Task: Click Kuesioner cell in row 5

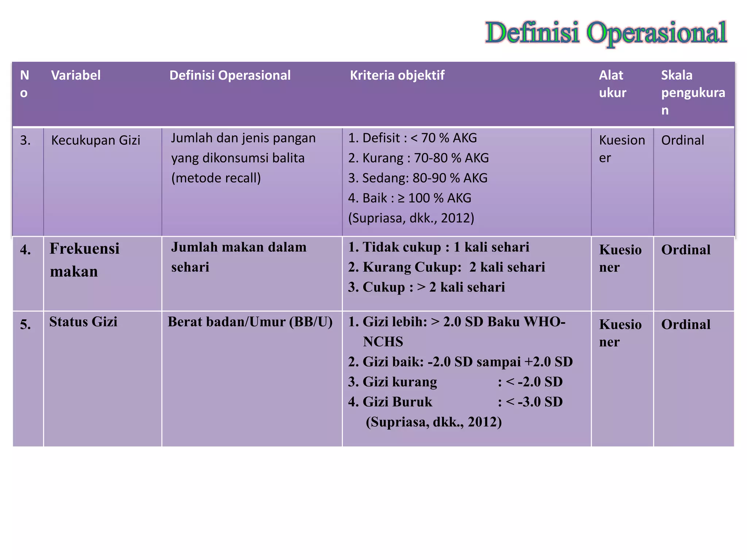Action: (x=620, y=333)
